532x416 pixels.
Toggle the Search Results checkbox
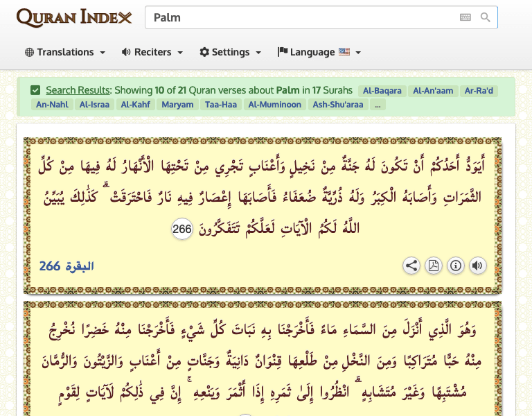(35, 90)
